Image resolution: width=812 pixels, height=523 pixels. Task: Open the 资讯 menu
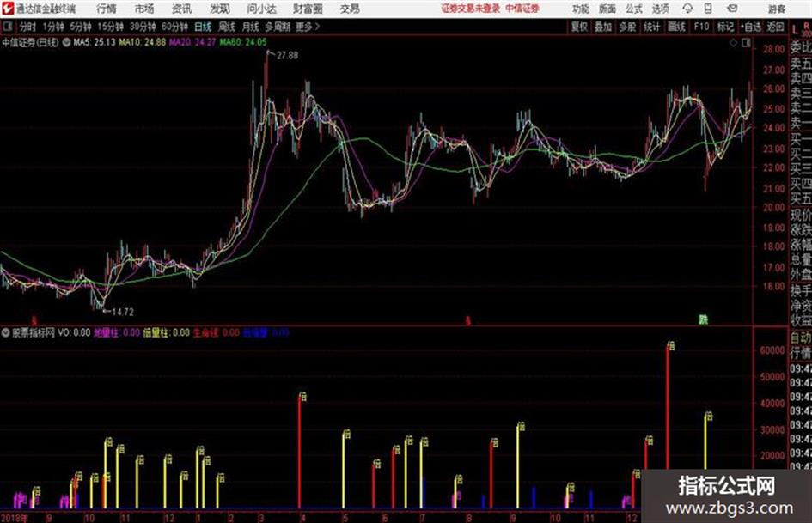pyautogui.click(x=182, y=9)
